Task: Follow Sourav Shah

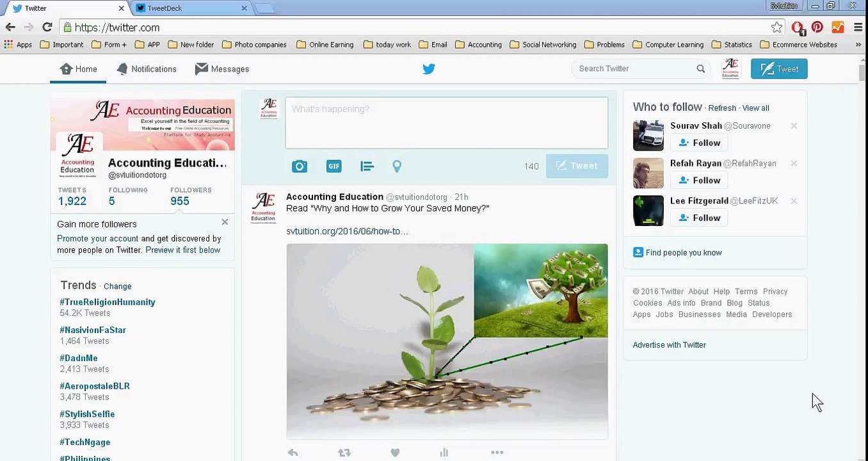Action: (x=699, y=143)
